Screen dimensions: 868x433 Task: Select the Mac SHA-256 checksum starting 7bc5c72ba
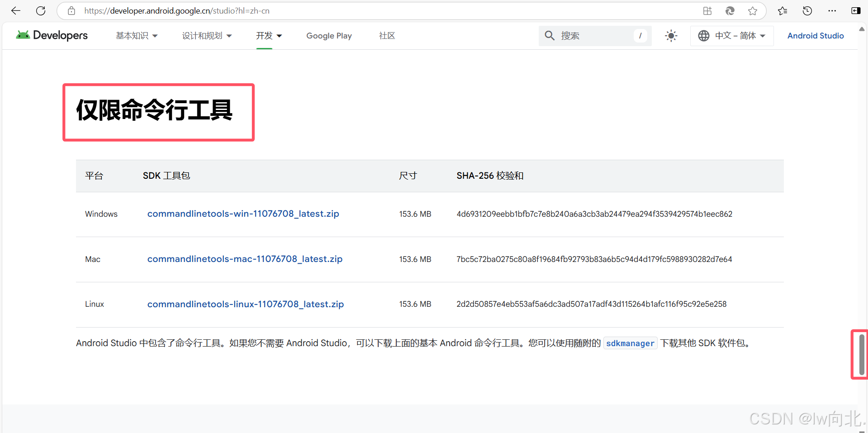coord(594,259)
